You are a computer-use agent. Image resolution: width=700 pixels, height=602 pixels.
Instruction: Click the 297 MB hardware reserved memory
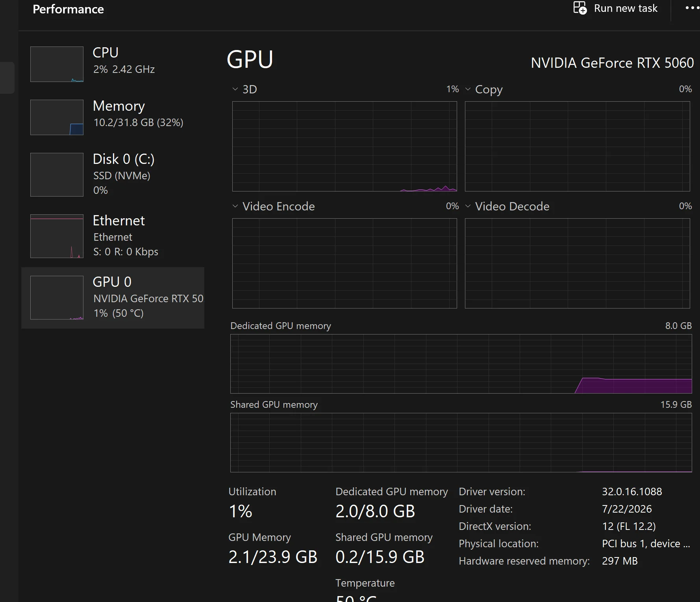(x=620, y=561)
